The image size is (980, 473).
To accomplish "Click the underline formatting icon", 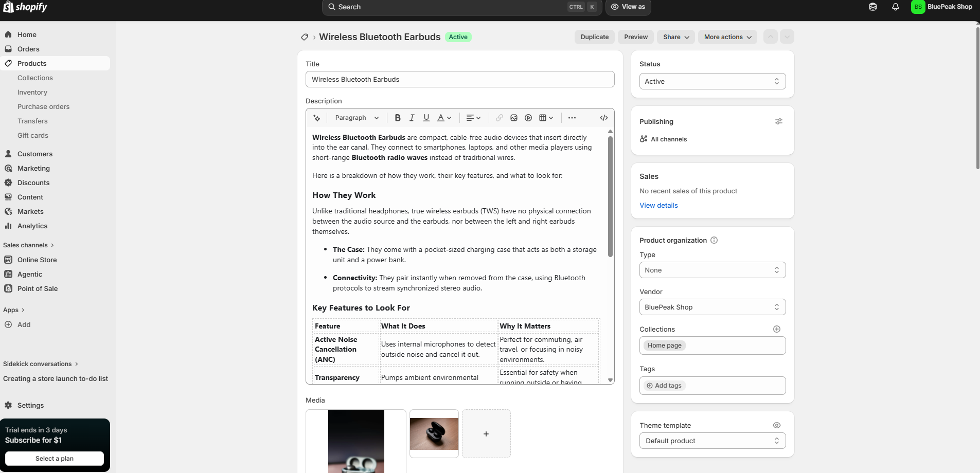I will tap(426, 118).
